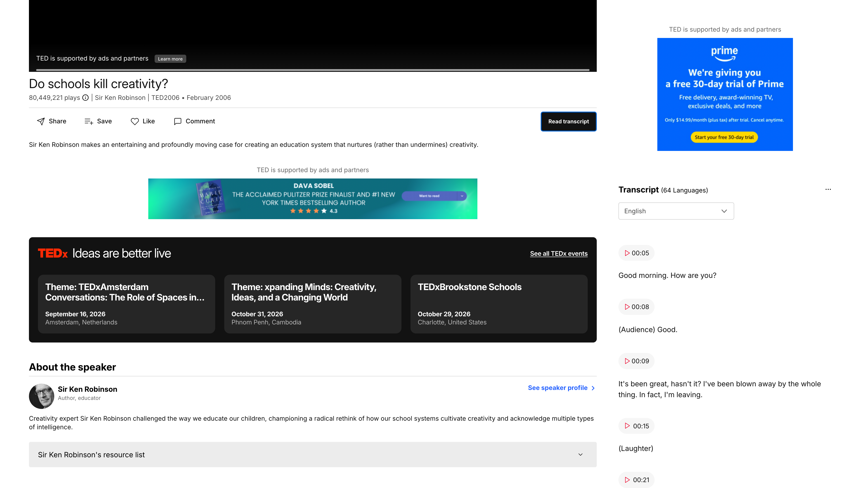This screenshot has height=488, width=868.
Task: Click the Share paper plane icon
Action: point(41,121)
